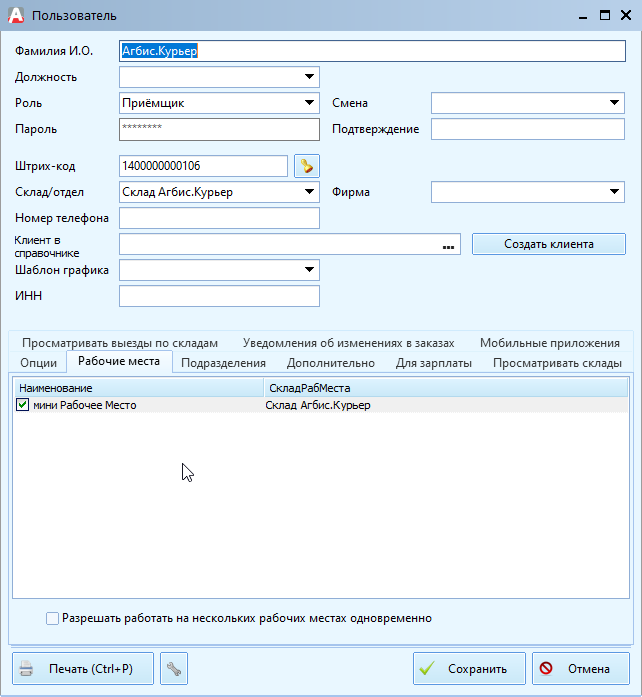This screenshot has height=697, width=642.
Task: Maximize the Пользователь window
Action: [x=604, y=15]
